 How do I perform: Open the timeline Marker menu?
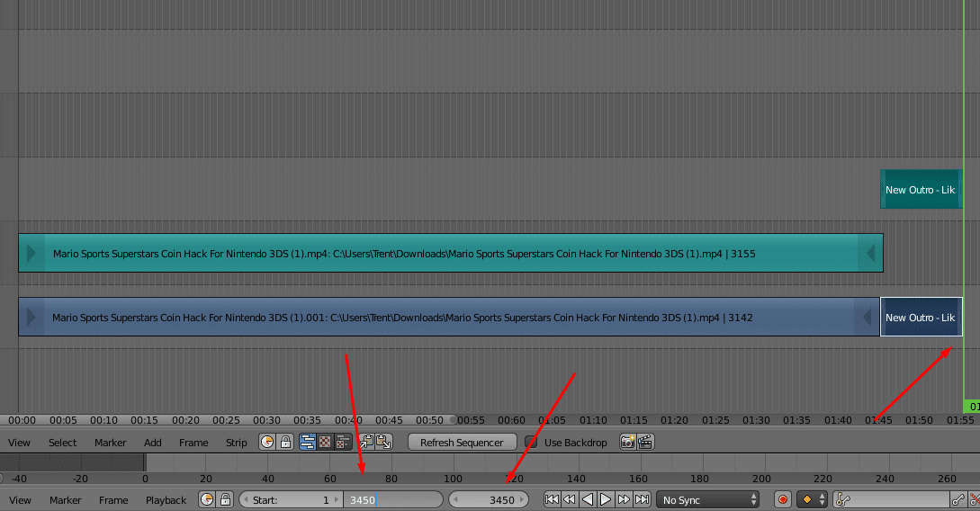pos(66,500)
